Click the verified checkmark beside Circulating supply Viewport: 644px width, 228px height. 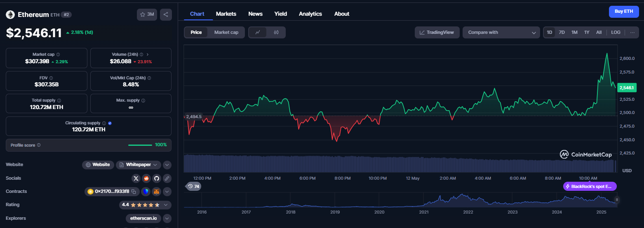click(x=110, y=123)
